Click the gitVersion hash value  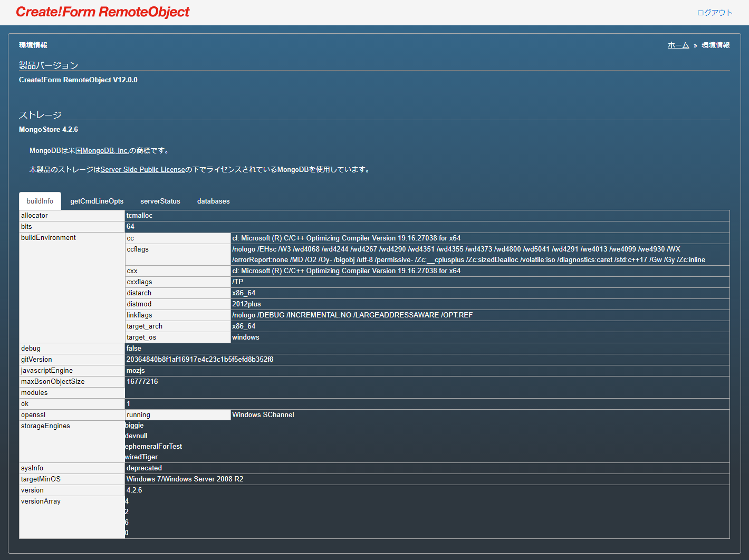click(427, 360)
